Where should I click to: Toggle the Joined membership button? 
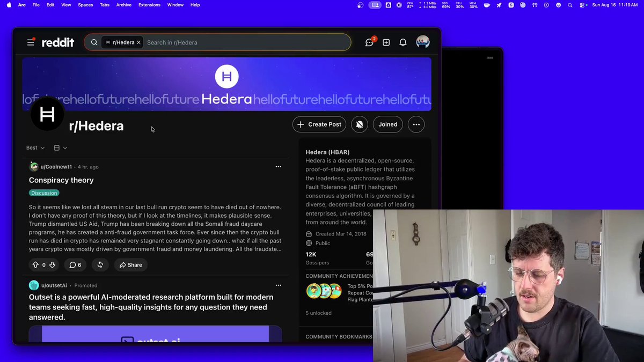tap(388, 124)
